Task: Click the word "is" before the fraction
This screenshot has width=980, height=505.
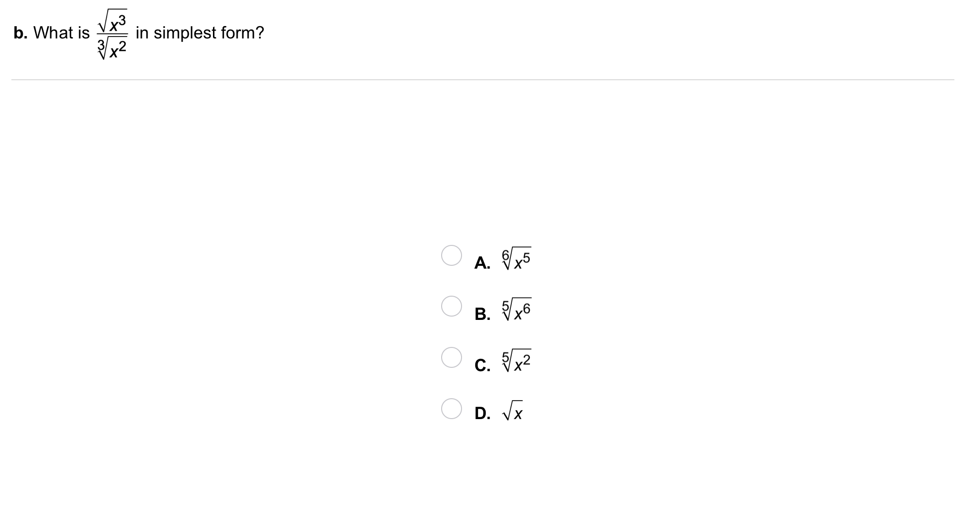Action: [x=83, y=33]
